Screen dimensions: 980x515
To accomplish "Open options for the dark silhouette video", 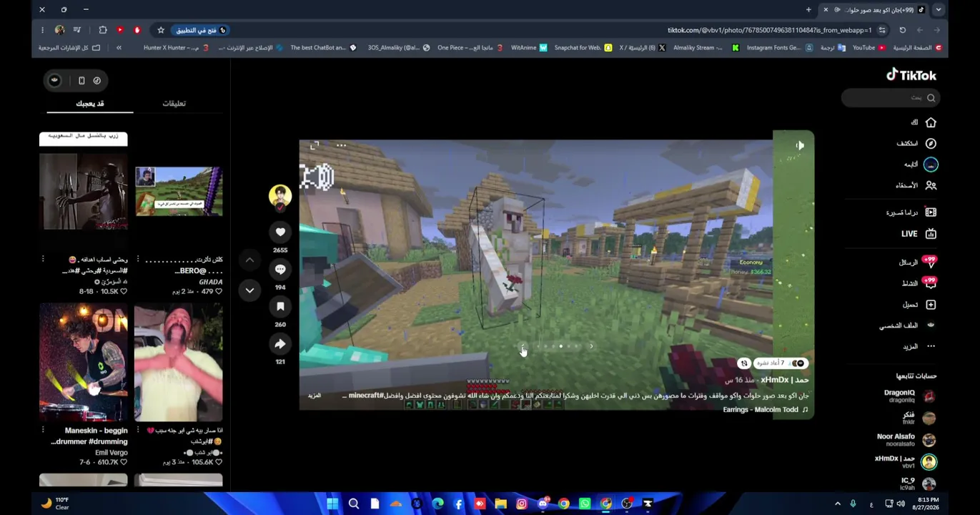I will pos(43,260).
